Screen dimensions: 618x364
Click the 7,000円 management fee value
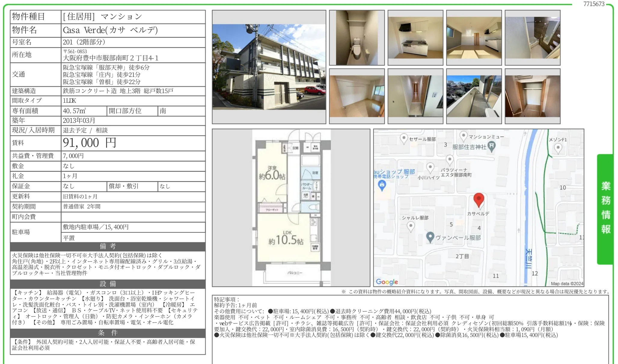tap(73, 156)
